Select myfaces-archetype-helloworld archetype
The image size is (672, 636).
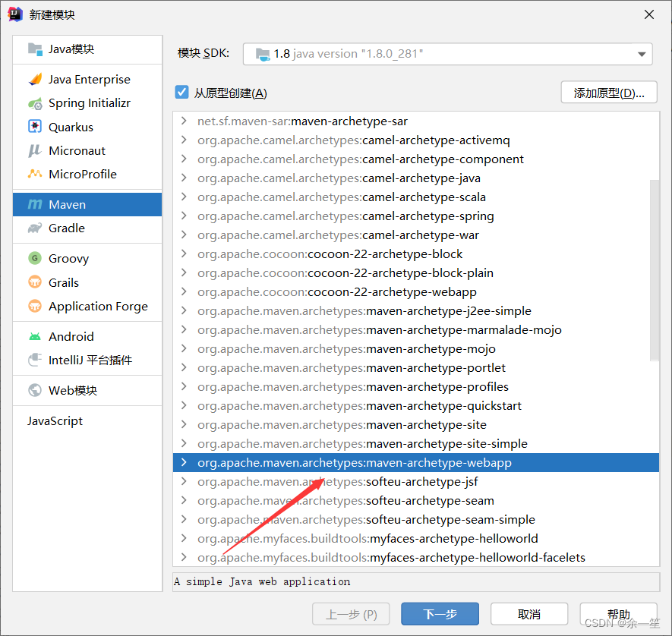415,538
